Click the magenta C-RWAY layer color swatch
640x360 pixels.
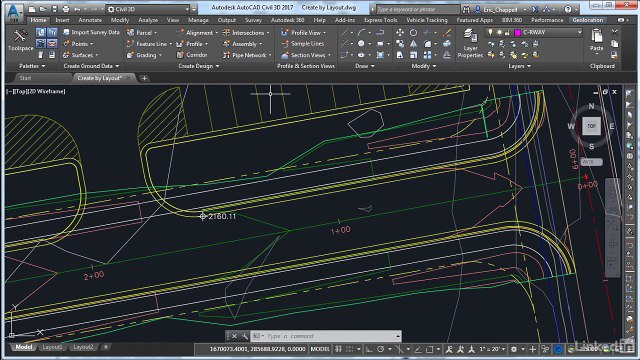click(x=518, y=32)
